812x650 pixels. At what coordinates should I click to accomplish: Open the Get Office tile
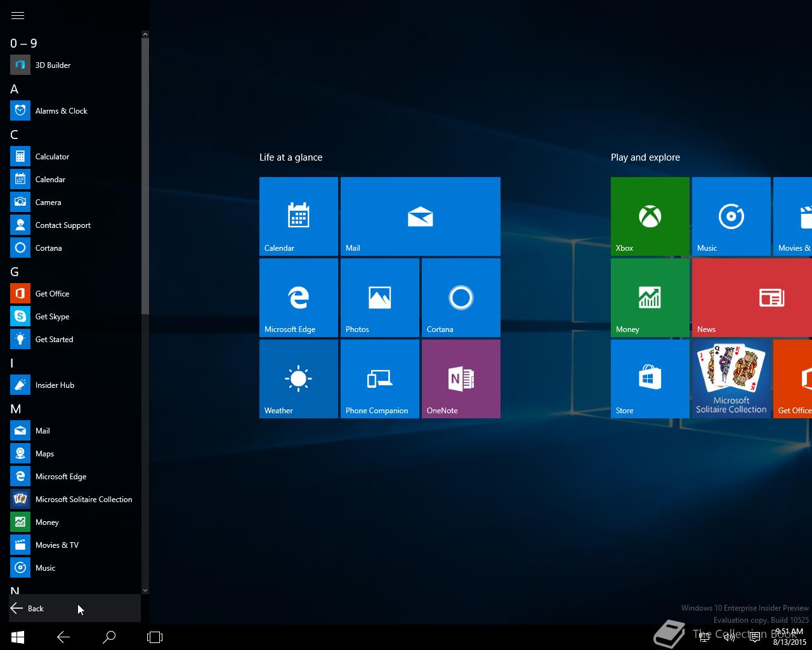(x=793, y=379)
